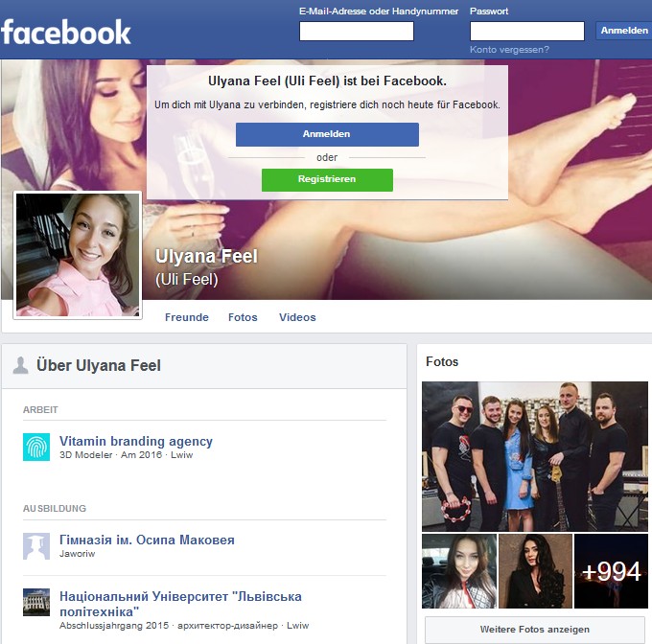
Task: Click the Facebook logo
Action: 66,32
